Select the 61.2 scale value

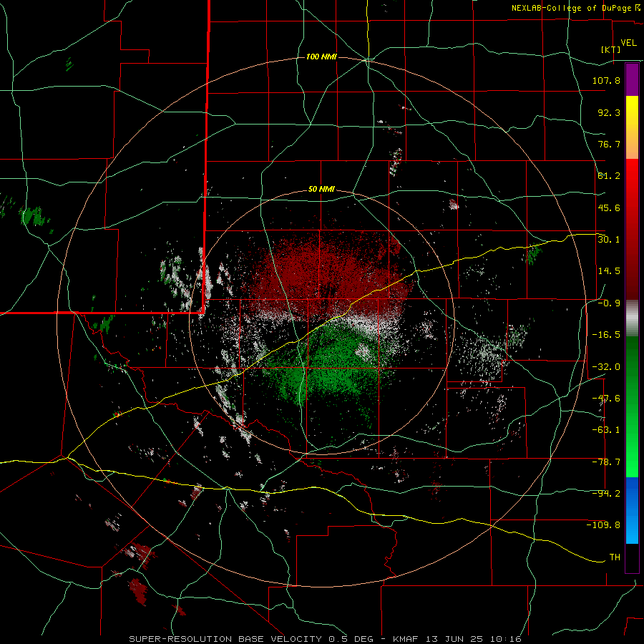pos(609,176)
